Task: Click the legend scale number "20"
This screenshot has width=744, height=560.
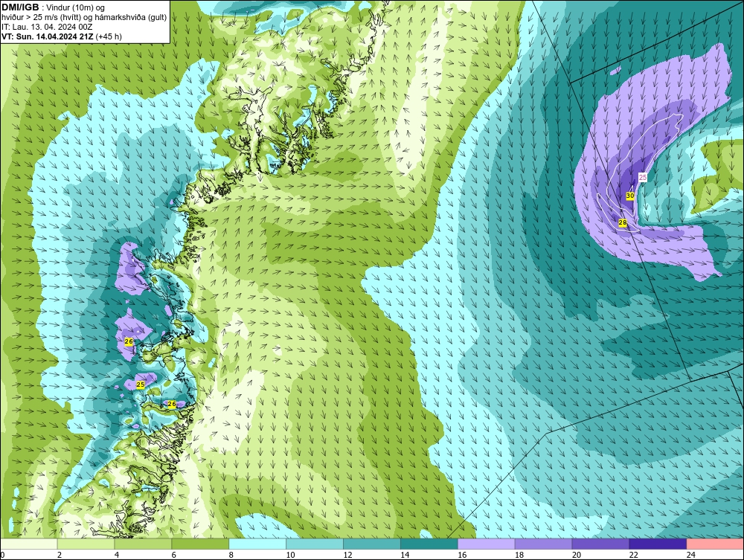Action: (576, 555)
